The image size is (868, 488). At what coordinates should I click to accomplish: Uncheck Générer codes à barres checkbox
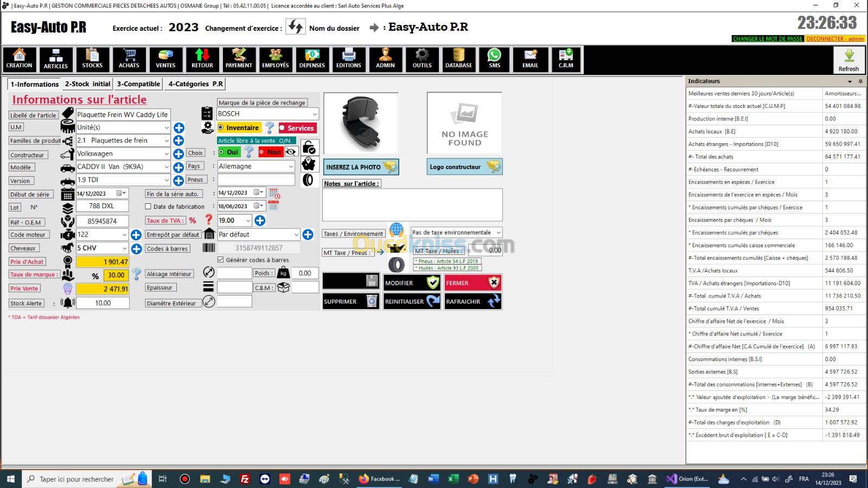(221, 260)
